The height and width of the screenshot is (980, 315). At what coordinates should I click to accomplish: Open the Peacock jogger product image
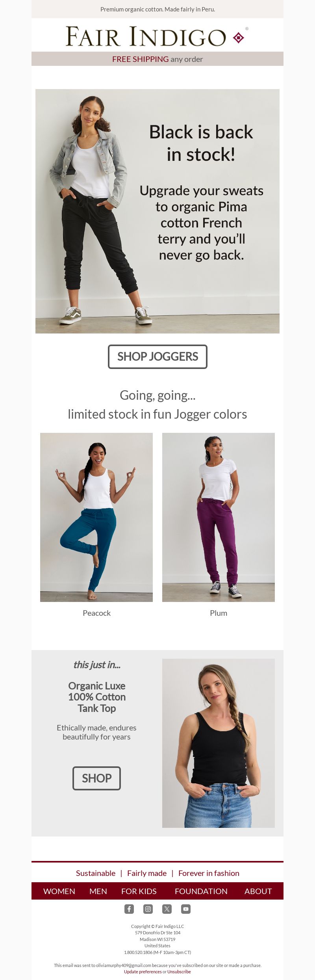tap(96, 517)
